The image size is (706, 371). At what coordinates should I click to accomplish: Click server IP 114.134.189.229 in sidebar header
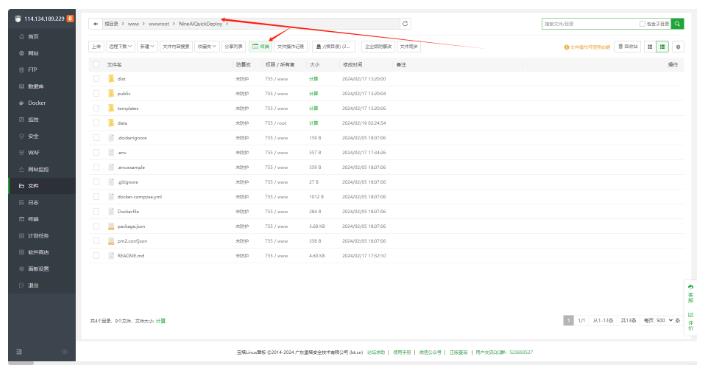click(x=44, y=19)
